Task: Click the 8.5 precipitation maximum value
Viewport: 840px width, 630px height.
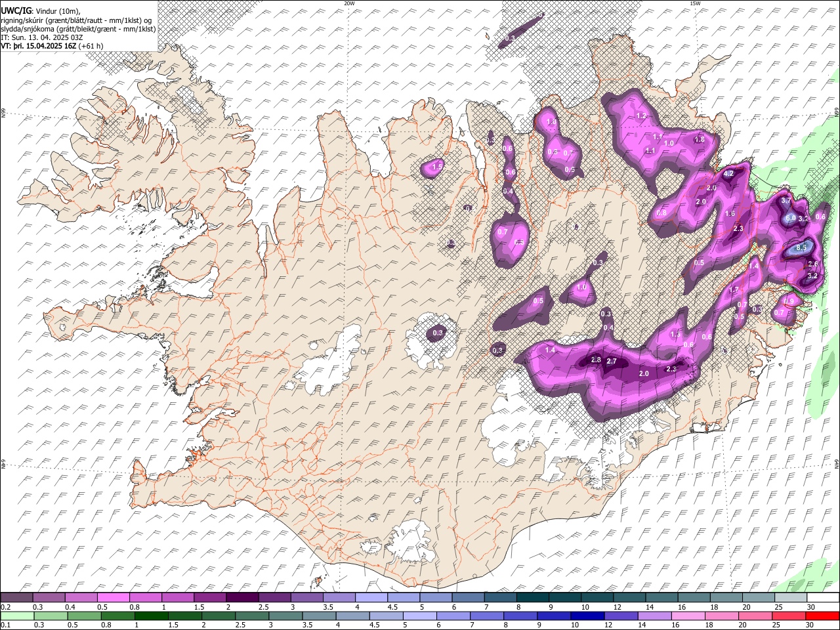Action: click(x=801, y=248)
